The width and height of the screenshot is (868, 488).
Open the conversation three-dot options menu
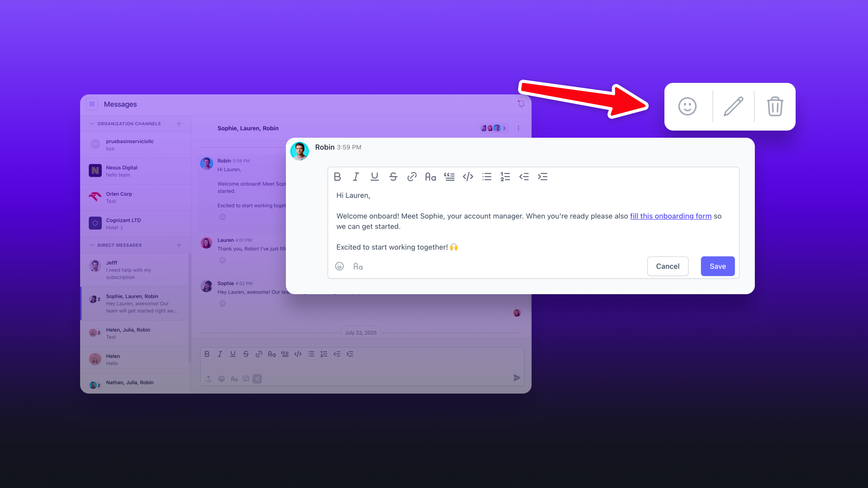pos(518,128)
